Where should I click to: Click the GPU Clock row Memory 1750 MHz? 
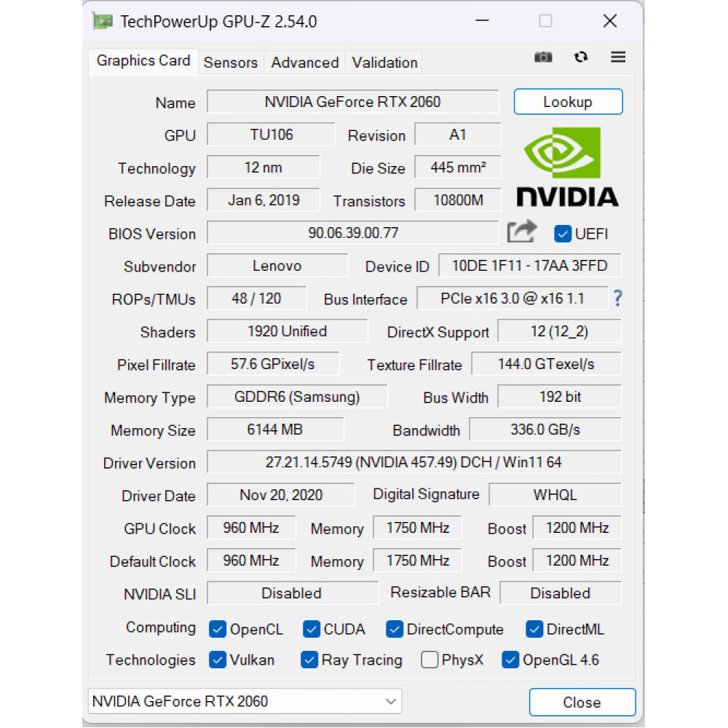418,528
